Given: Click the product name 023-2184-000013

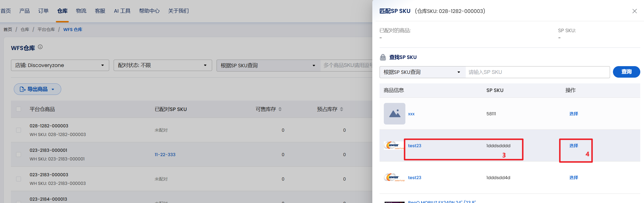Looking at the screenshot, I should tap(48, 199).
